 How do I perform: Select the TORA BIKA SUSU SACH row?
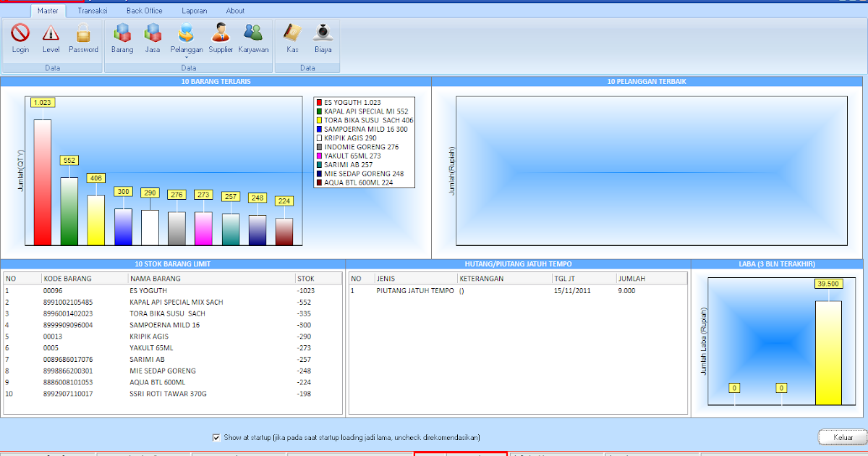pos(172,313)
